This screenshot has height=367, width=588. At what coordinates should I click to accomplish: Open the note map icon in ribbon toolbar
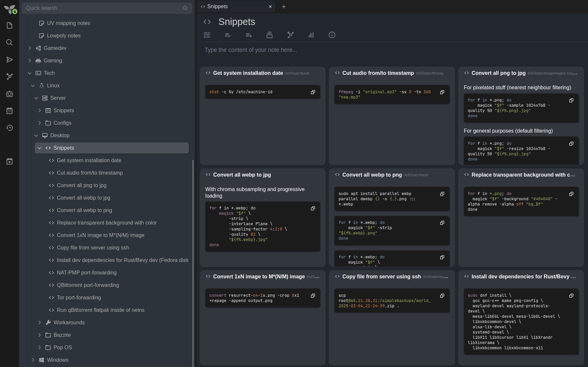point(290,35)
